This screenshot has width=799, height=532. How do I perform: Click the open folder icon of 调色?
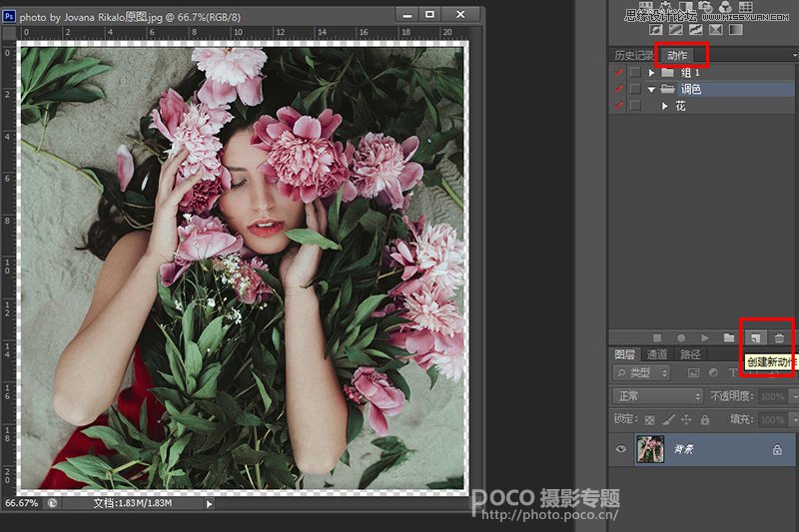(667, 89)
